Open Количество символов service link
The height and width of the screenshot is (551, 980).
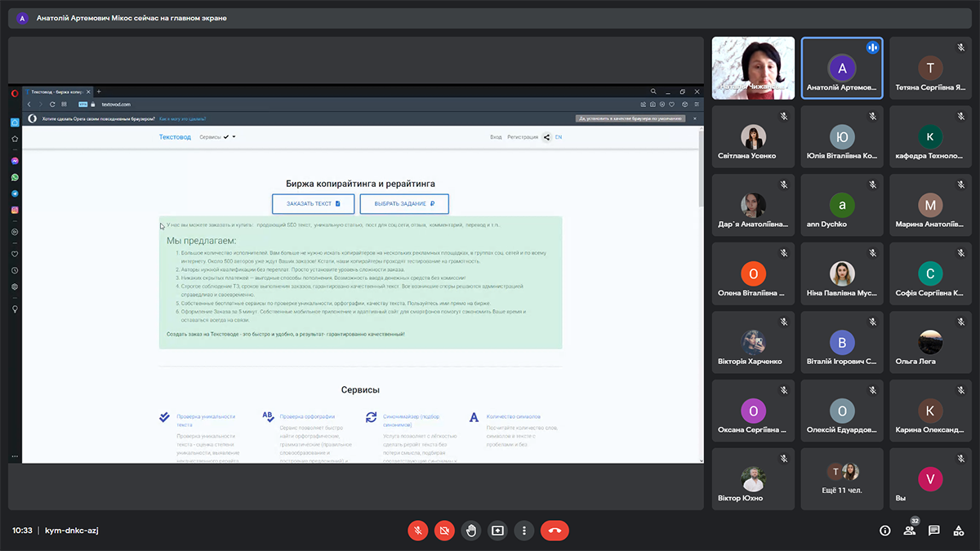click(514, 416)
